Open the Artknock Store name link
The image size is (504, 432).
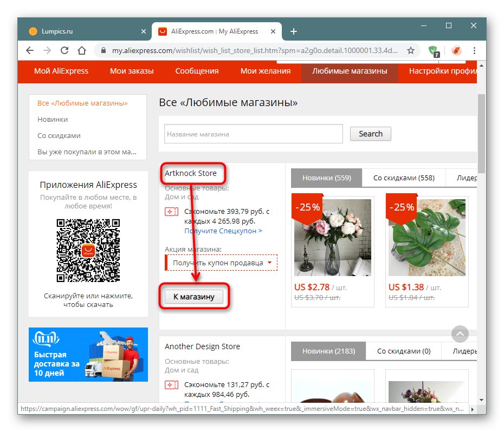[x=191, y=173]
